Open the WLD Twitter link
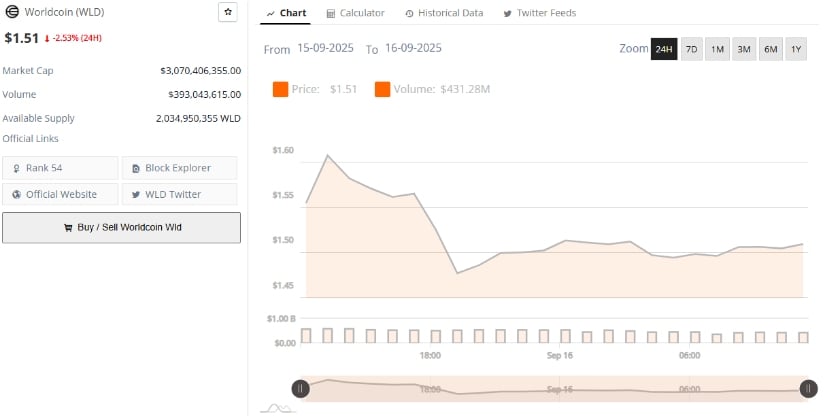 (x=179, y=195)
